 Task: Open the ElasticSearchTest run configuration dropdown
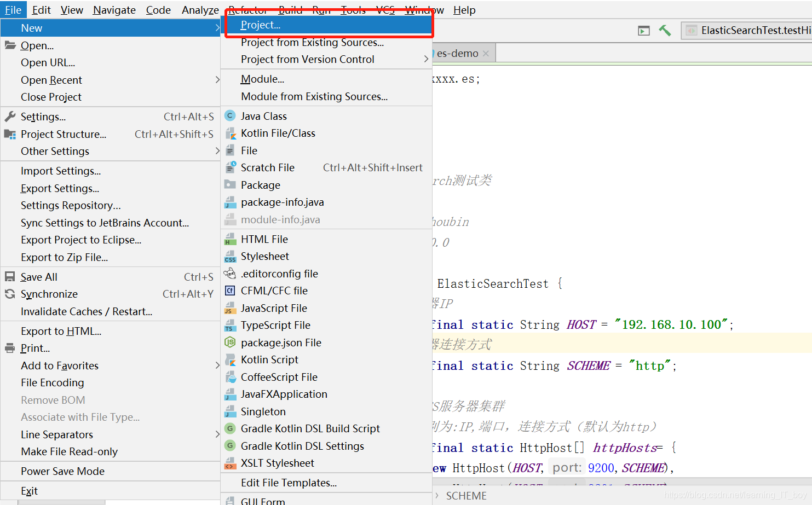tap(747, 30)
